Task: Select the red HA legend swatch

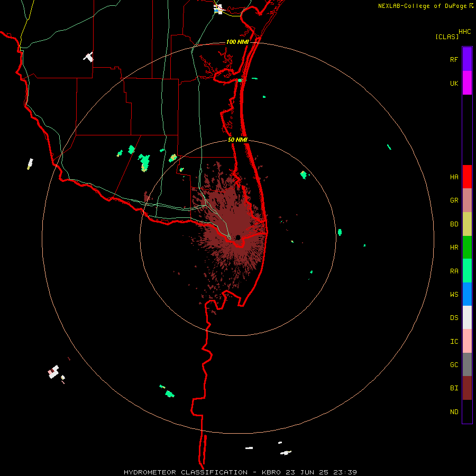Action: click(x=467, y=177)
